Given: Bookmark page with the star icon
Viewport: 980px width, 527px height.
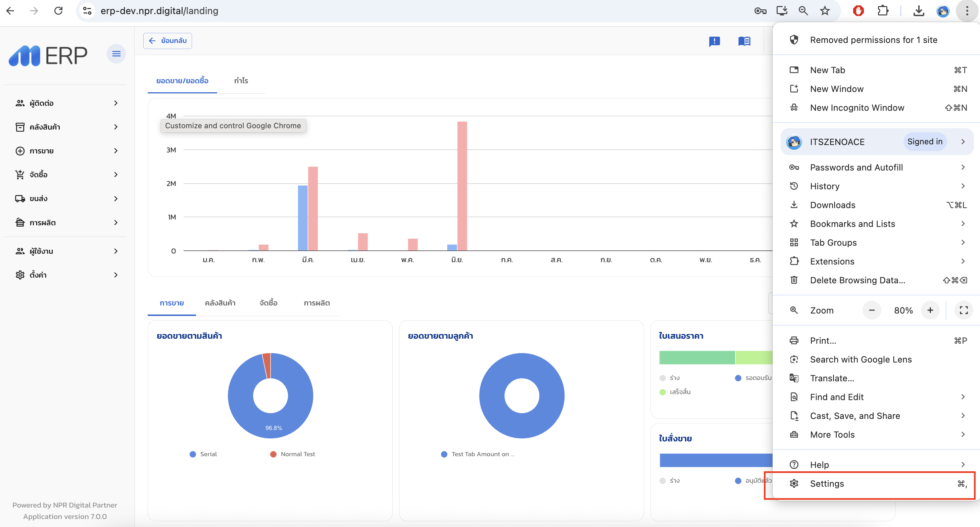Looking at the screenshot, I should click(x=824, y=11).
